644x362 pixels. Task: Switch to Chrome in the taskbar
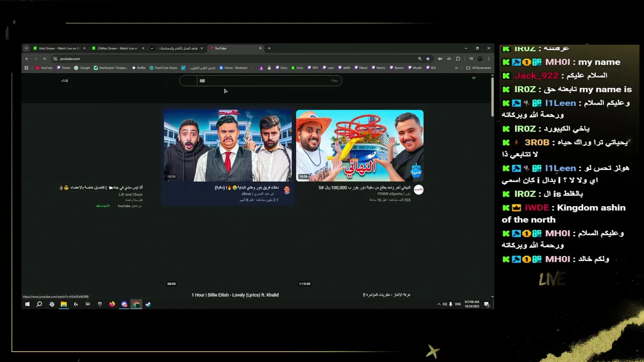[x=136, y=304]
